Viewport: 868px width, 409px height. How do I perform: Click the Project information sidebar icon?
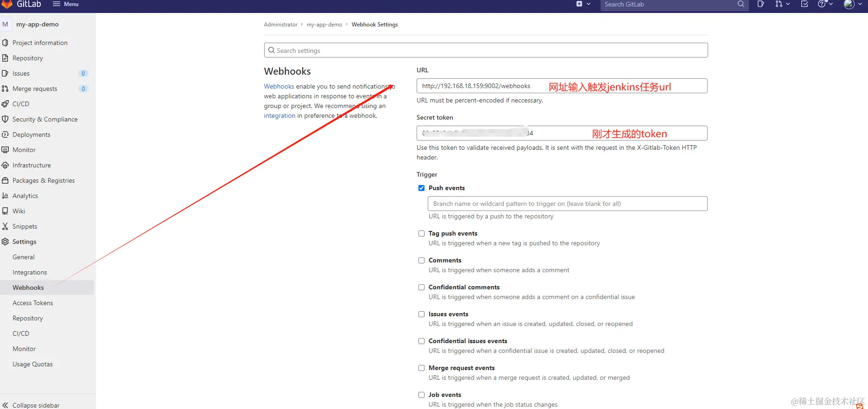(5, 43)
